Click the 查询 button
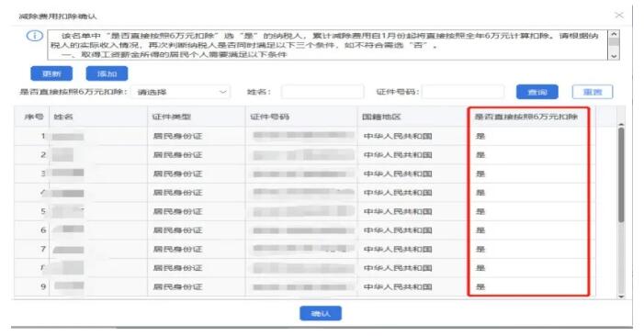 coord(537,92)
